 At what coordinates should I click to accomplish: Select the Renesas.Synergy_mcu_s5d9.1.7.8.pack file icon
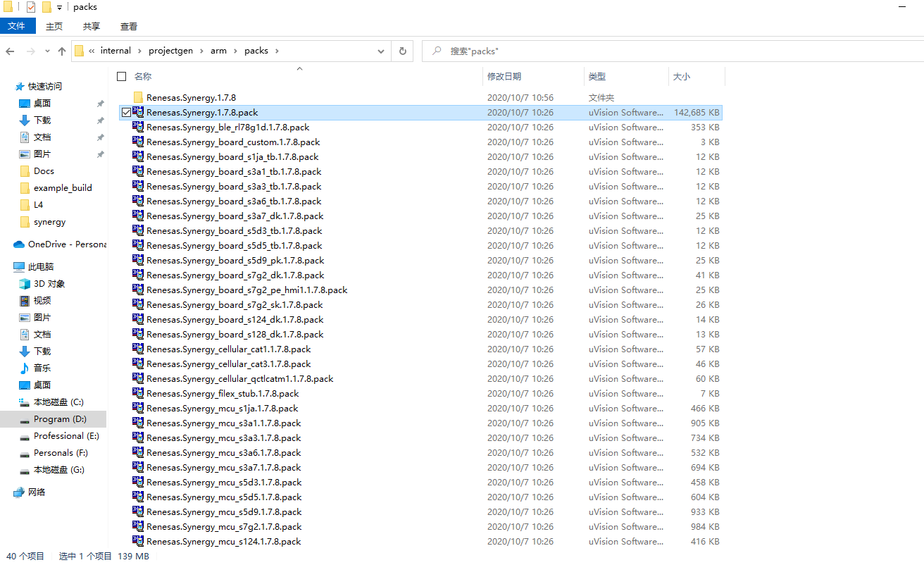pyautogui.click(x=138, y=512)
